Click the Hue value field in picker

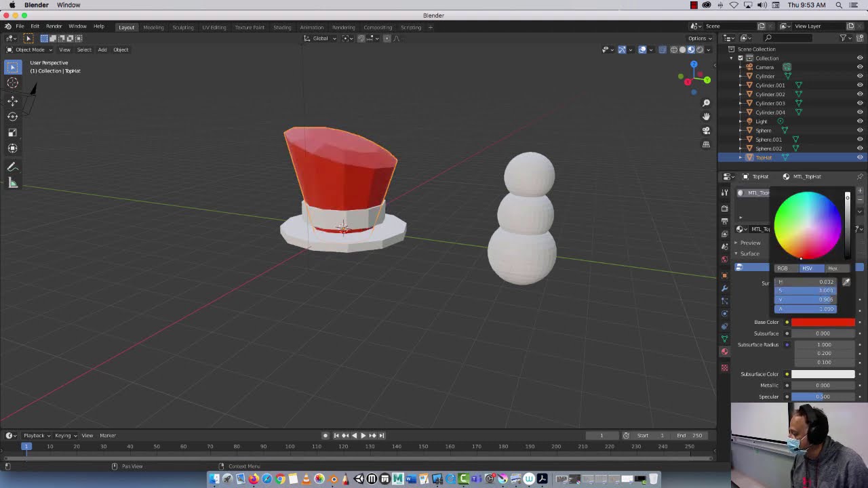(x=806, y=282)
